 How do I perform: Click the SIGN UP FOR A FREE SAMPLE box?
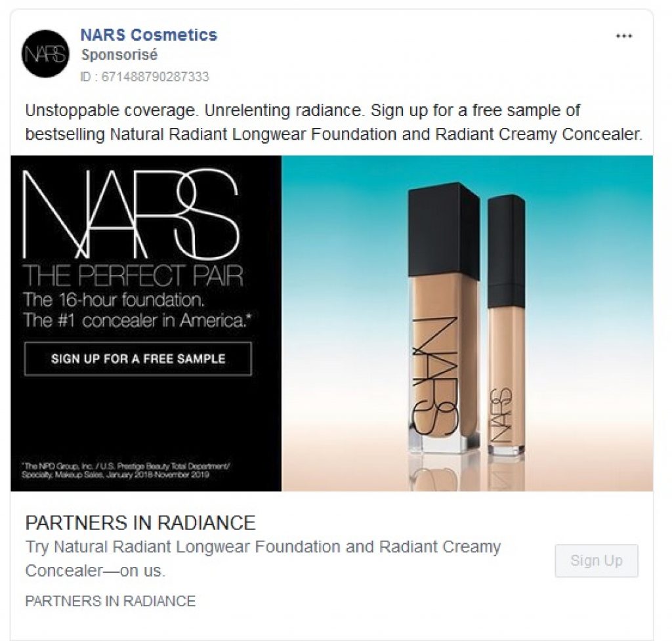click(x=138, y=359)
